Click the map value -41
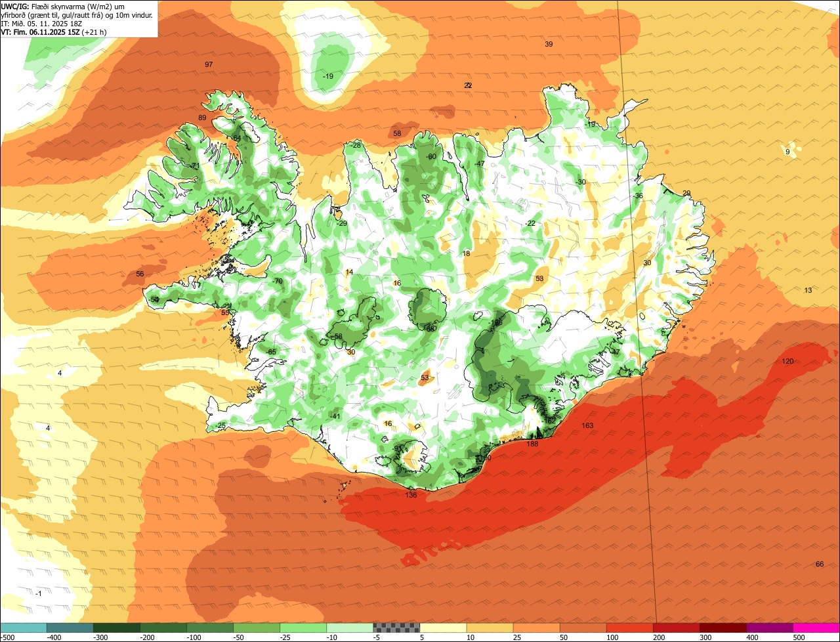The height and width of the screenshot is (642, 840). coord(335,416)
